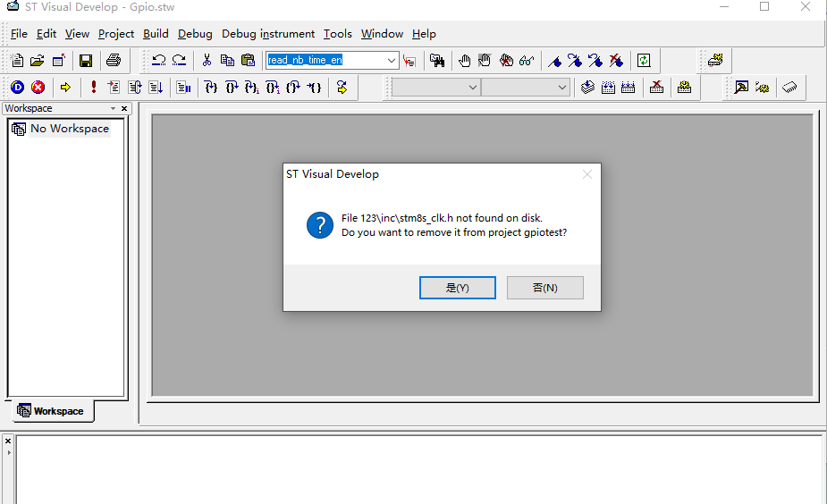
Task: Decline removal with the 否(N) button
Action: [x=544, y=288]
